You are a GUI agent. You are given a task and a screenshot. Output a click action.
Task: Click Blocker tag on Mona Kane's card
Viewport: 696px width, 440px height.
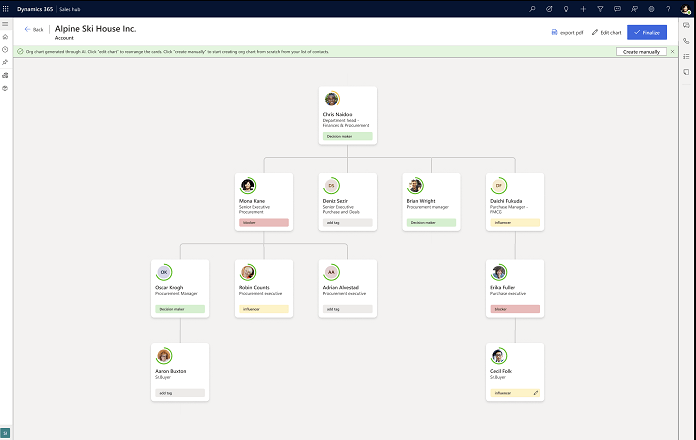pos(264,222)
